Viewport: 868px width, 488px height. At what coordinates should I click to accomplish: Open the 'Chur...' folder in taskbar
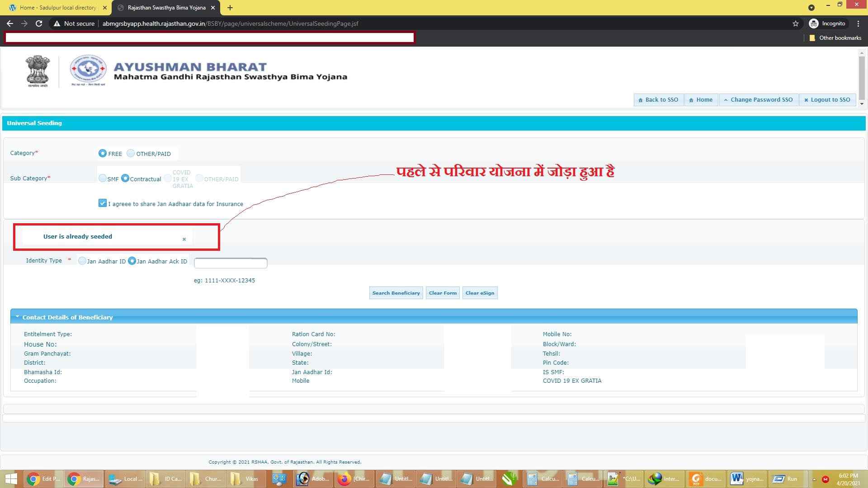[x=207, y=479]
